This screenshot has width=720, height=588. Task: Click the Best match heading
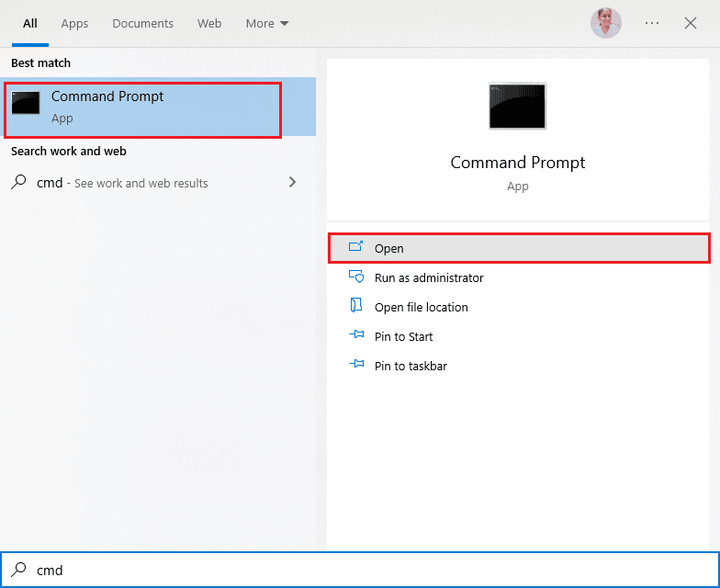click(x=40, y=62)
